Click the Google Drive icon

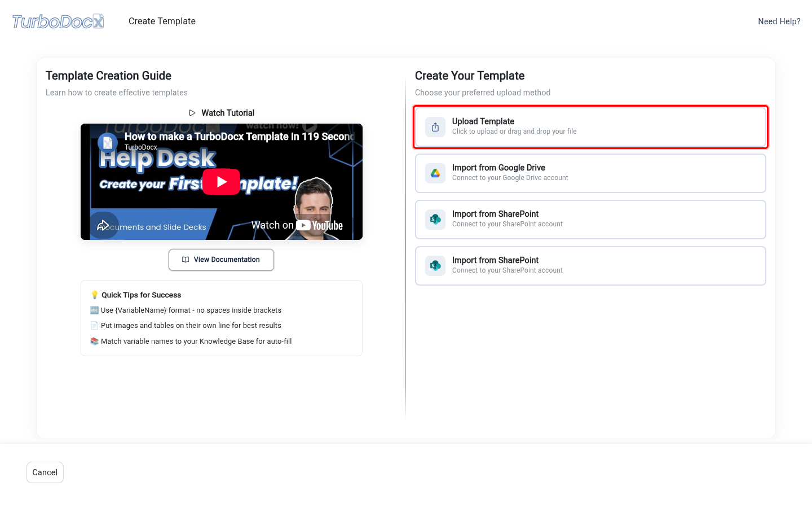[x=435, y=173]
